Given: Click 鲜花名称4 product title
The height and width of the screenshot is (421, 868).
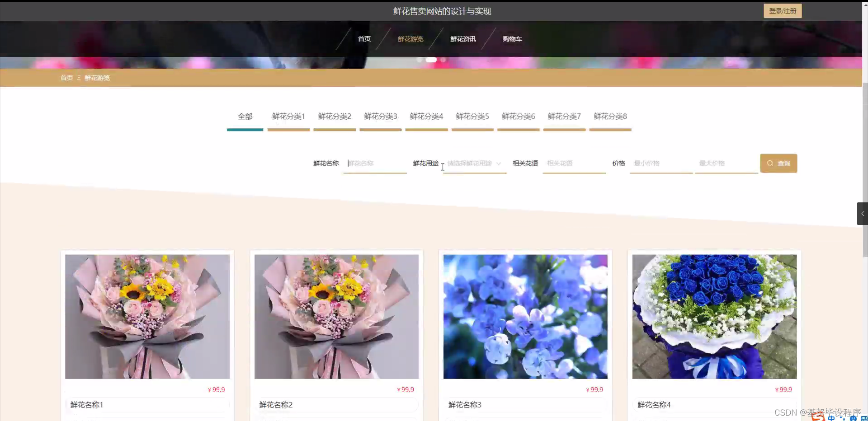Looking at the screenshot, I should point(654,405).
